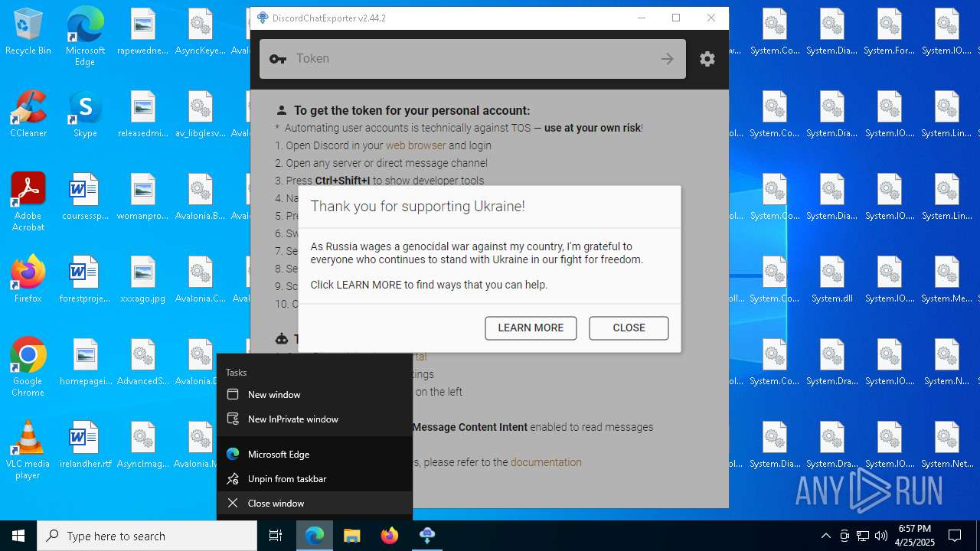Click CLOSE in Ukraine dialog
Screen dimensions: 980x551
[629, 328]
